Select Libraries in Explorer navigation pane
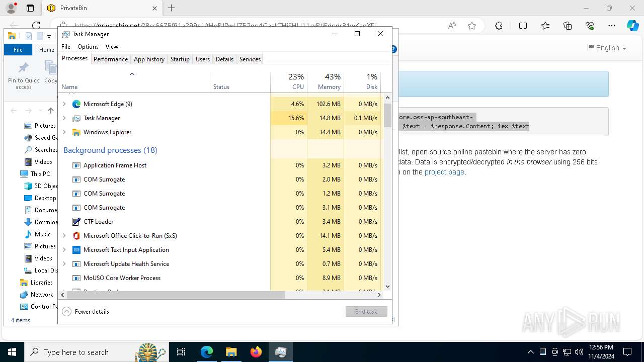The width and height of the screenshot is (644, 362). [41, 283]
